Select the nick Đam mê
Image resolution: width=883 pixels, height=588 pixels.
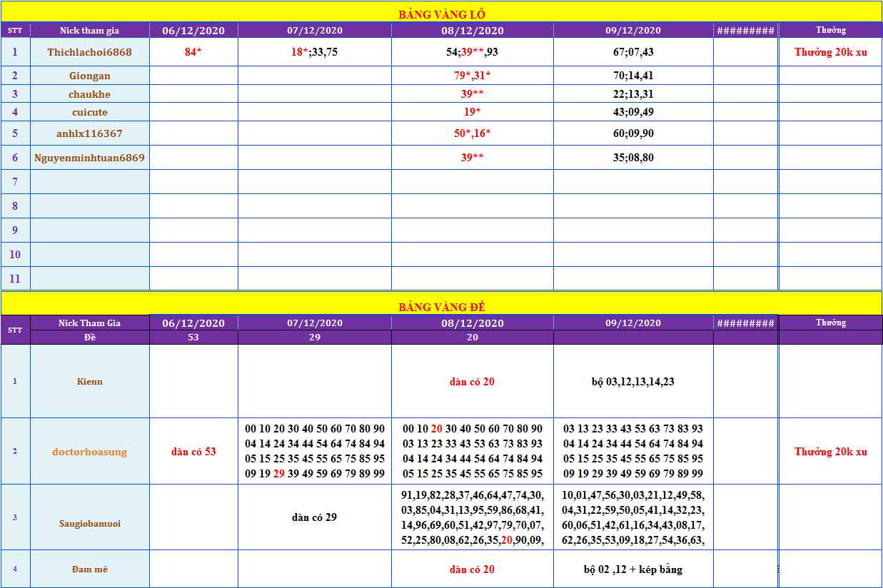tap(90, 569)
